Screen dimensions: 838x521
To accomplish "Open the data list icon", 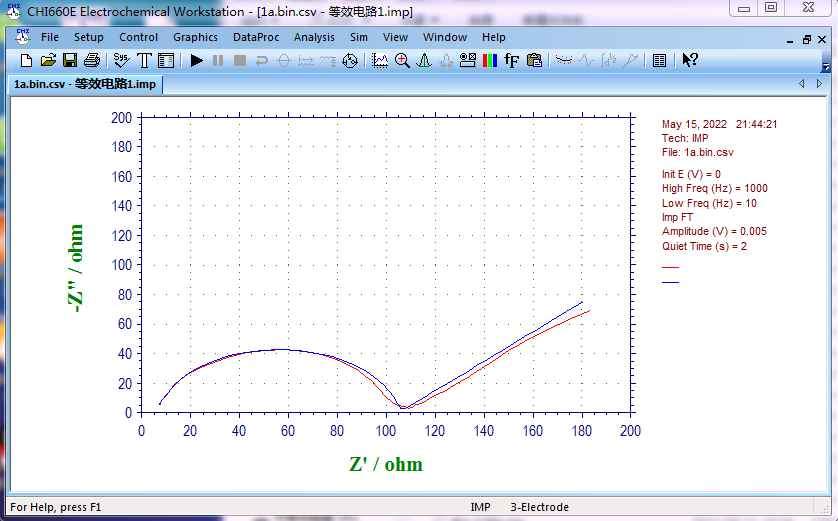I will pos(659,61).
